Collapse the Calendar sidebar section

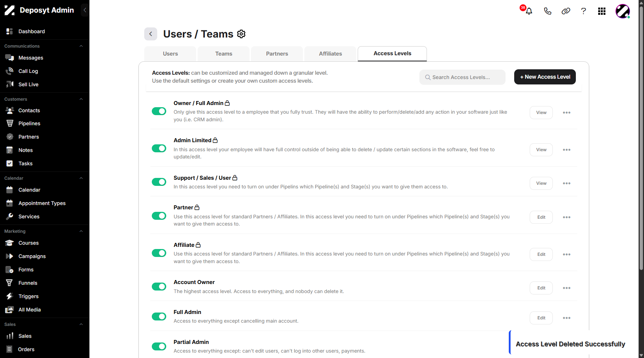coord(81,178)
